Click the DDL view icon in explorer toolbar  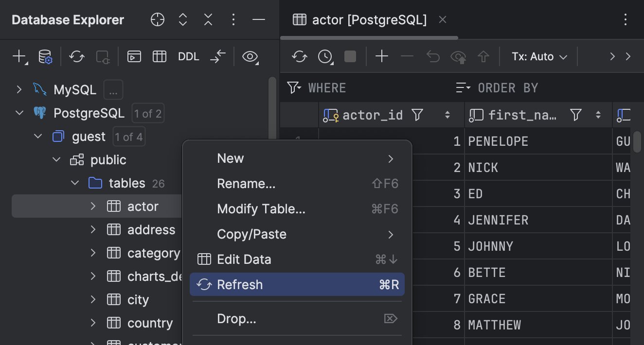pos(188,56)
